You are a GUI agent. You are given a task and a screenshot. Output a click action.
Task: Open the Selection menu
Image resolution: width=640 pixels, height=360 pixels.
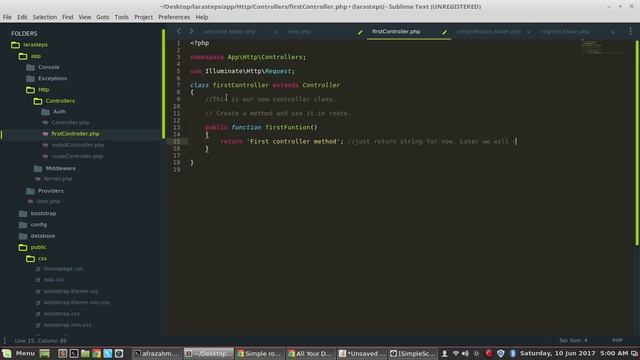click(x=44, y=17)
